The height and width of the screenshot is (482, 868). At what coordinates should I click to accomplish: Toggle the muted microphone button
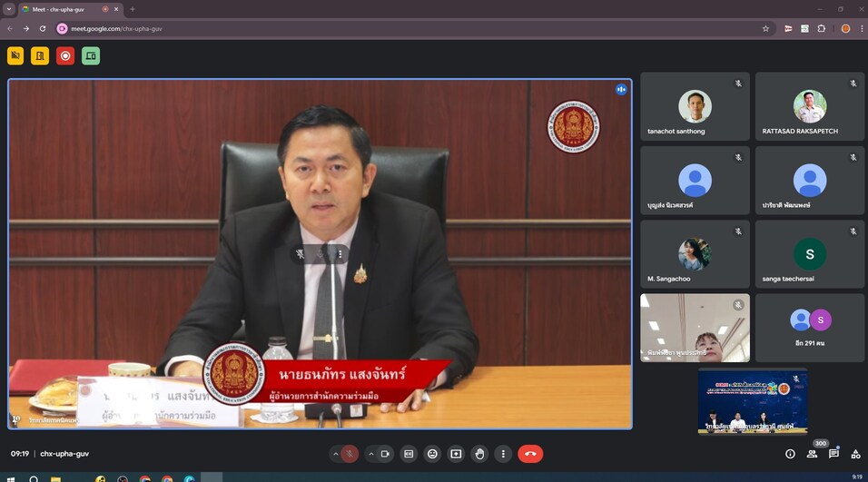coord(350,454)
